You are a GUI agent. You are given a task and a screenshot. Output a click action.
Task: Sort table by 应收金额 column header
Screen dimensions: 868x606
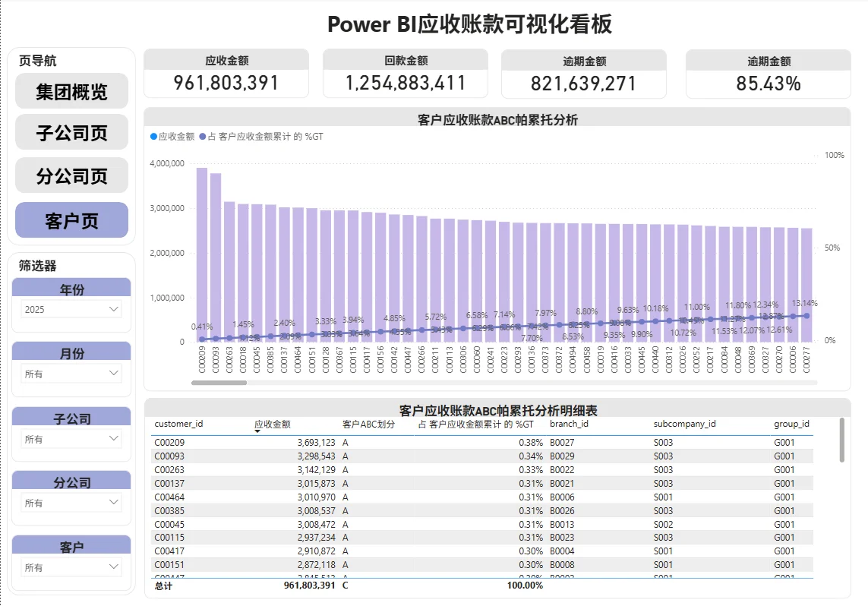point(273,425)
